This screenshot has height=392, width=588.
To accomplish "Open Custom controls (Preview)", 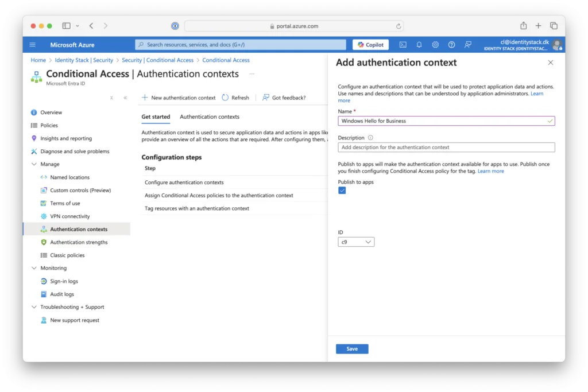I will click(80, 191).
